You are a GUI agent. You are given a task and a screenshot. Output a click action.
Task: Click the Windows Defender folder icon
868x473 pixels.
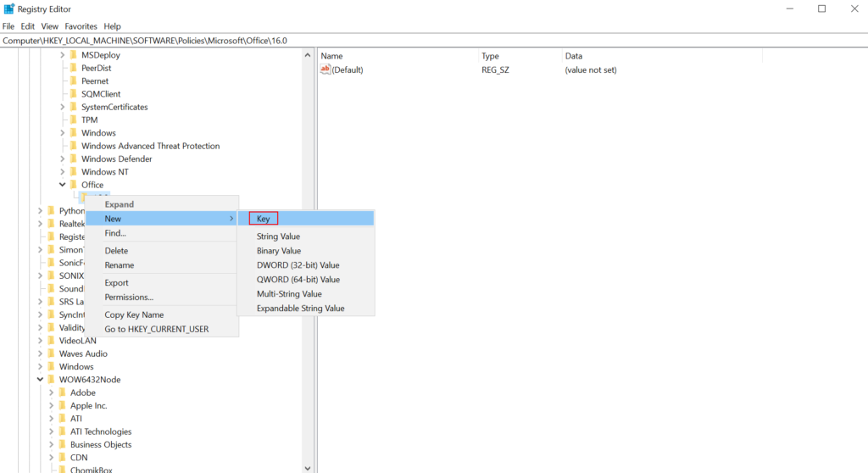pyautogui.click(x=74, y=159)
